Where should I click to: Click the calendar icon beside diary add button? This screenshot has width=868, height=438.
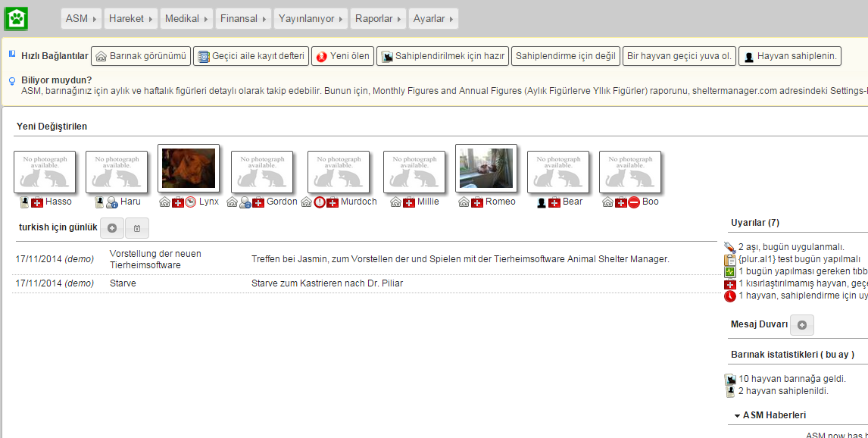[137, 228]
